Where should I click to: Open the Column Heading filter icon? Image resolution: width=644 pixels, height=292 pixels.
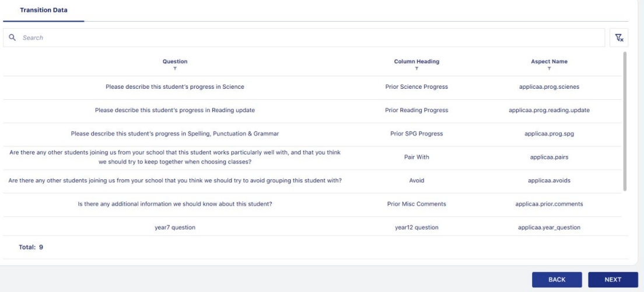tap(416, 69)
